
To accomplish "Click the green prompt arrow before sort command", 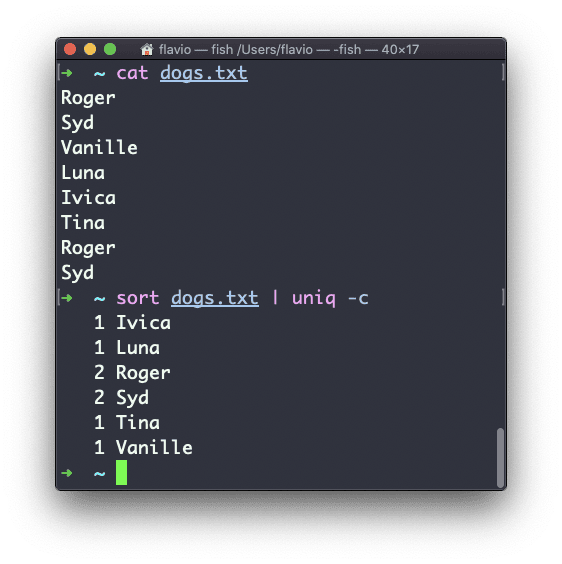I will pos(67,298).
